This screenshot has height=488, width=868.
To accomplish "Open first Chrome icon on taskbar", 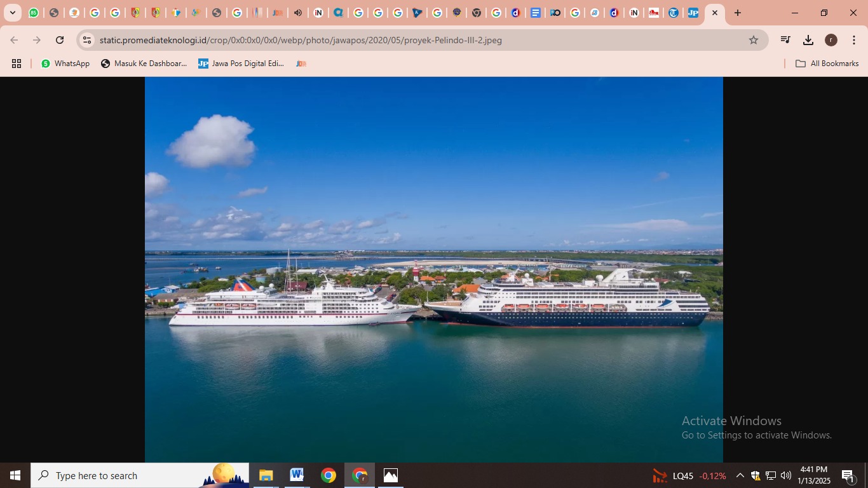I will click(x=328, y=475).
